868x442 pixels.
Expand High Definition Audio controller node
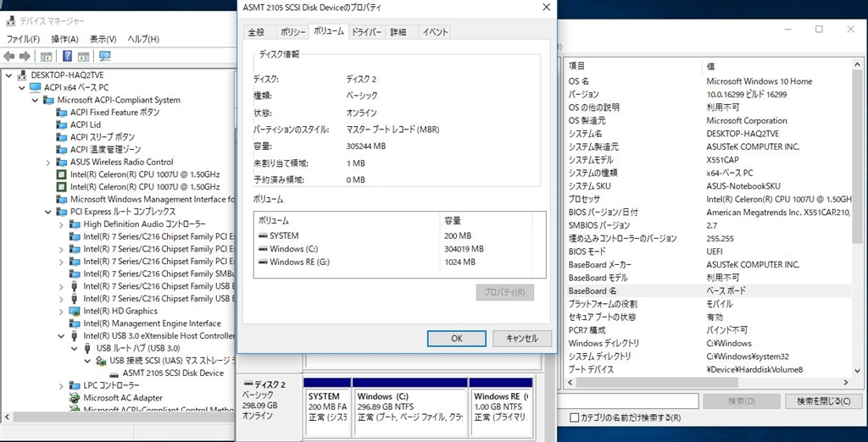pos(61,224)
